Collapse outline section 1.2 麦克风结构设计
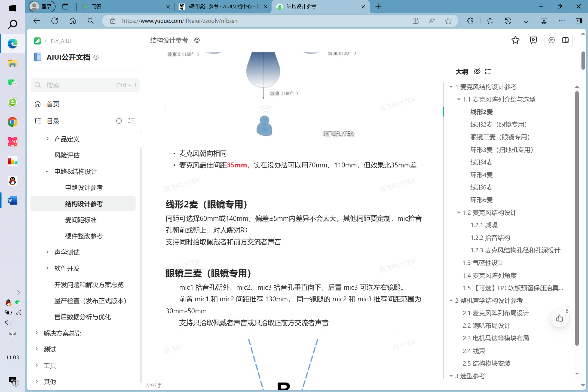This screenshot has width=588, height=392. click(458, 213)
